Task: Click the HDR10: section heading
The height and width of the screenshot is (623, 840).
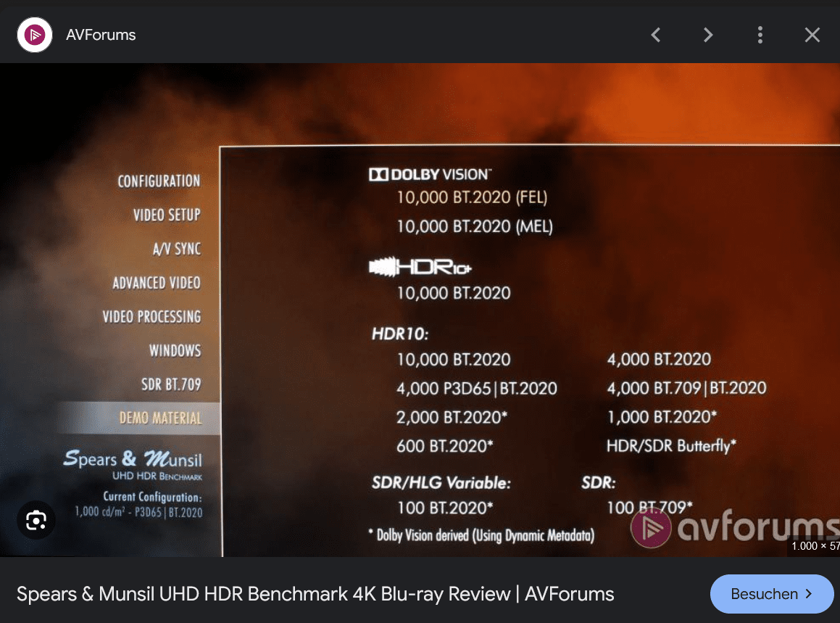Action: click(400, 334)
